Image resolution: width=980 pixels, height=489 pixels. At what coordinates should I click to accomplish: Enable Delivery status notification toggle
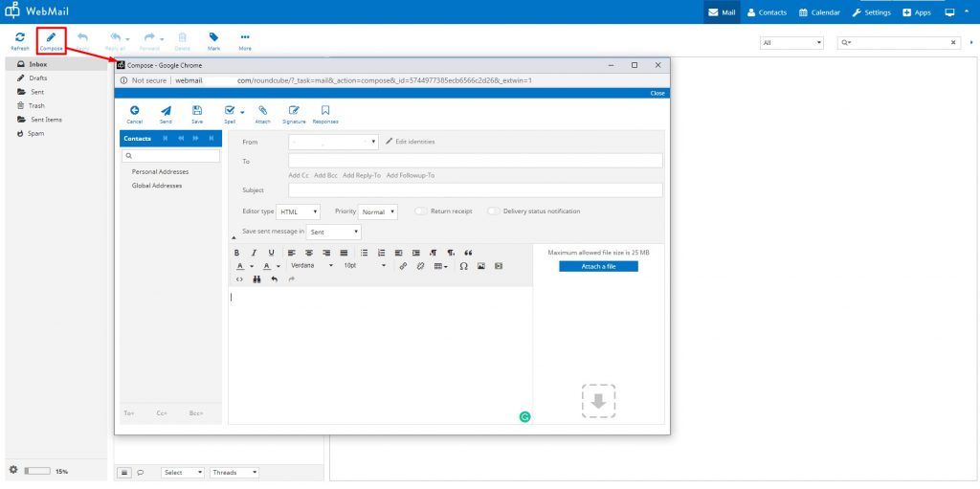pyautogui.click(x=494, y=211)
